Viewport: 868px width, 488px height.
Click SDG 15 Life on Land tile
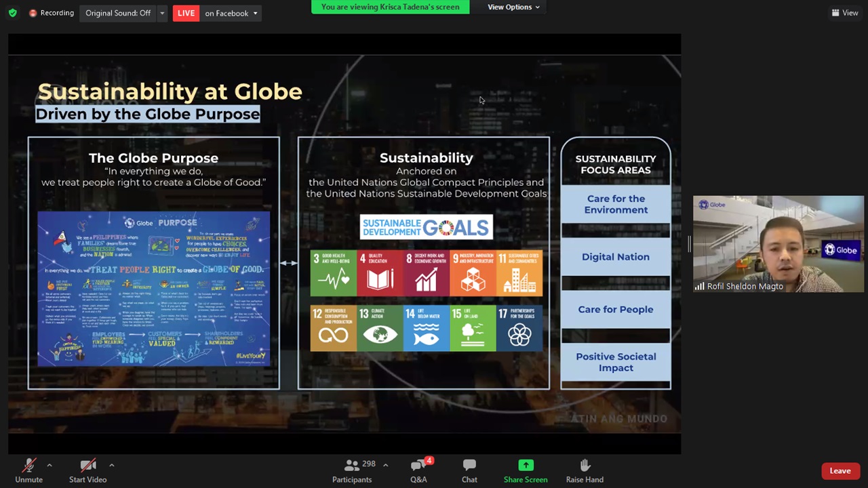[x=473, y=329]
